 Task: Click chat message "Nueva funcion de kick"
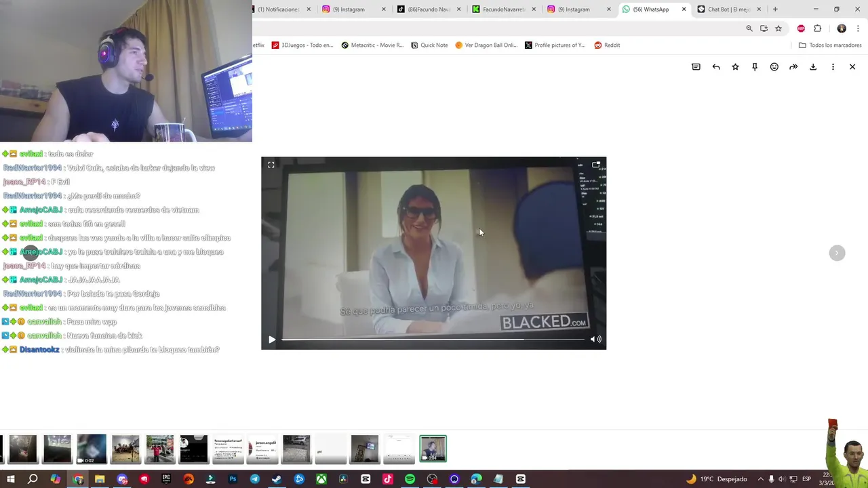click(104, 336)
